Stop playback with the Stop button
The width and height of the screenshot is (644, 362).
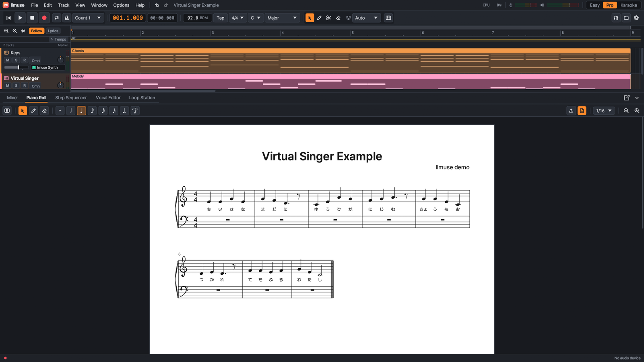click(x=32, y=18)
